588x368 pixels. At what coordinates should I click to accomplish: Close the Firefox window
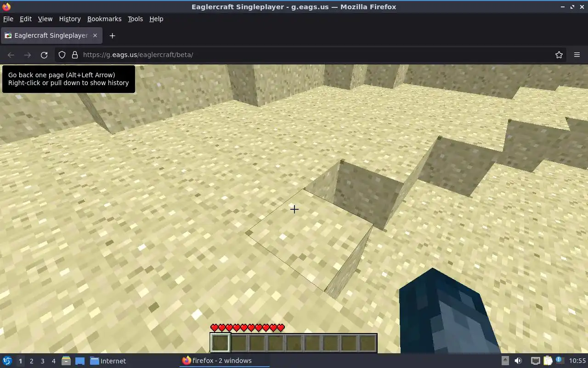(582, 7)
